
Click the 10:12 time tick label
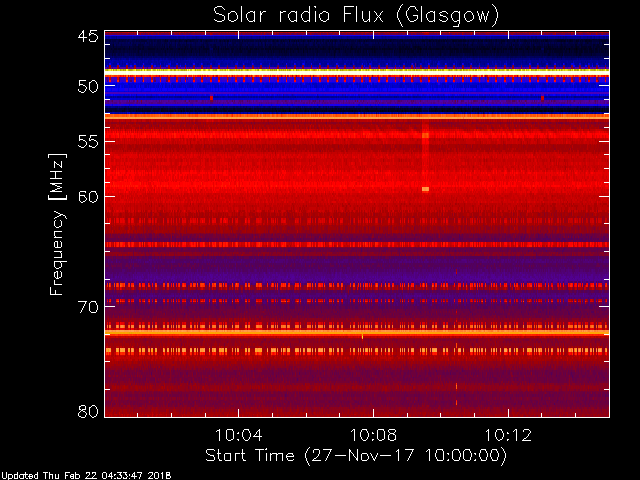click(x=508, y=436)
